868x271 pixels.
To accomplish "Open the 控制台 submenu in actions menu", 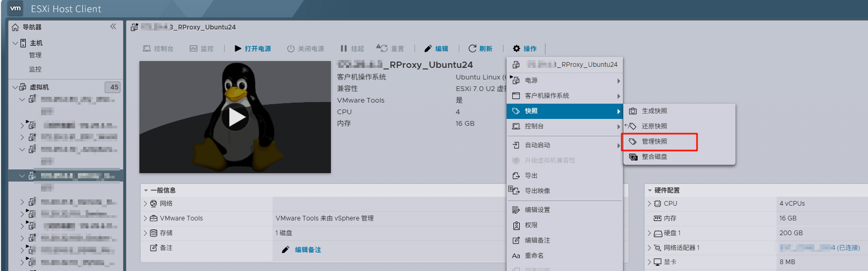I will point(564,126).
